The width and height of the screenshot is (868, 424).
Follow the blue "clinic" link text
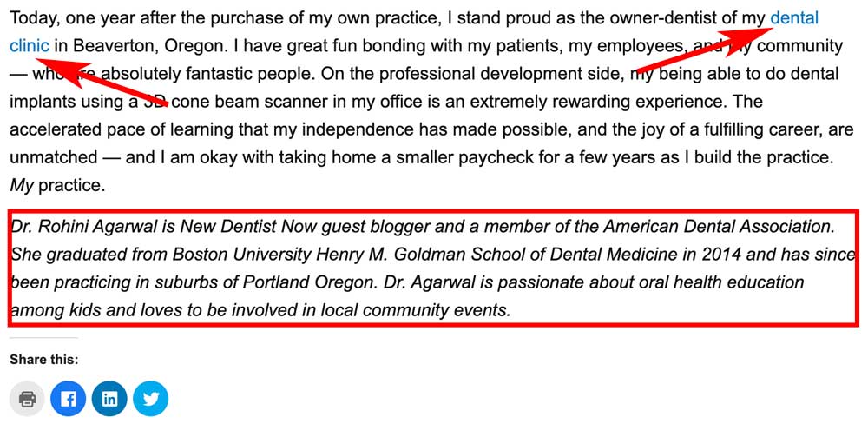pos(30,45)
